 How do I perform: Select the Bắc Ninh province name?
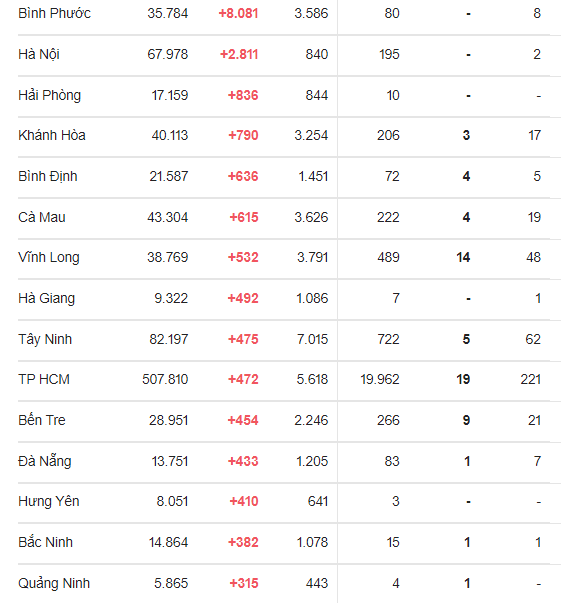click(x=45, y=542)
